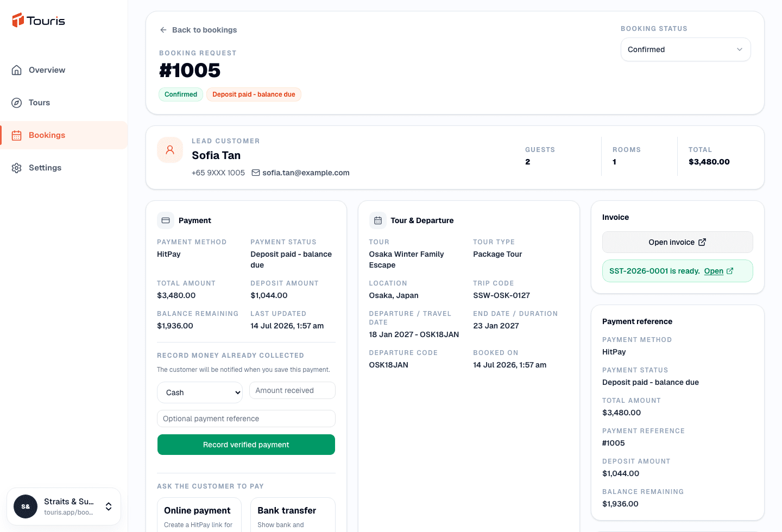782x532 pixels.
Task: Click the Open link for SST-2026-0001
Action: 714,271
